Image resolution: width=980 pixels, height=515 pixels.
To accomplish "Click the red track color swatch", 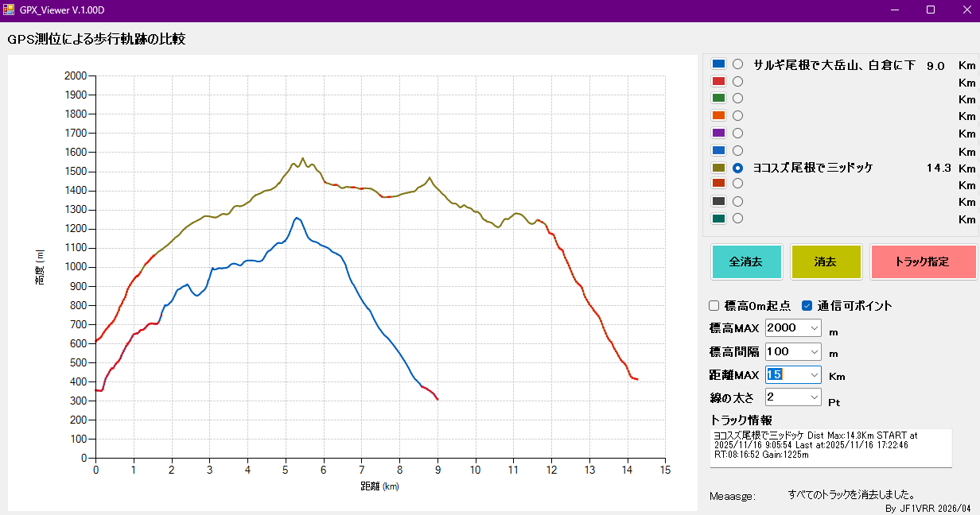I will pyautogui.click(x=718, y=81).
